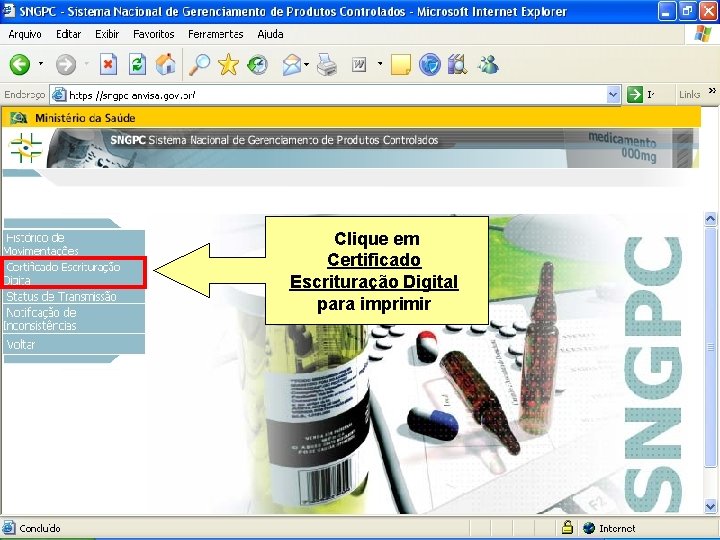
Task: Open Status de Transmissão link
Action: click(x=73, y=297)
